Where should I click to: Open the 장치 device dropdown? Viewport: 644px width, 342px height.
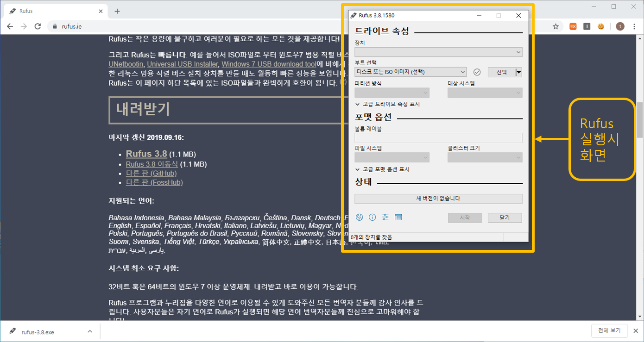tap(438, 52)
